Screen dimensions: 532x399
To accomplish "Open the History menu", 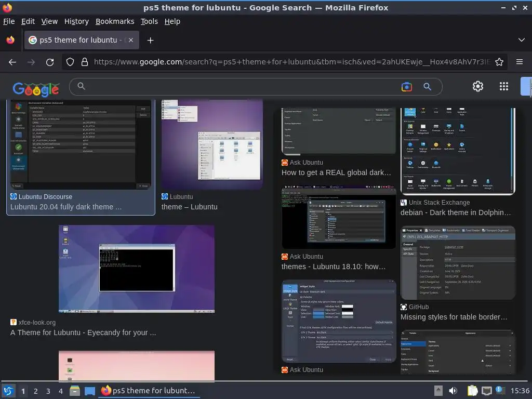I will [x=76, y=21].
